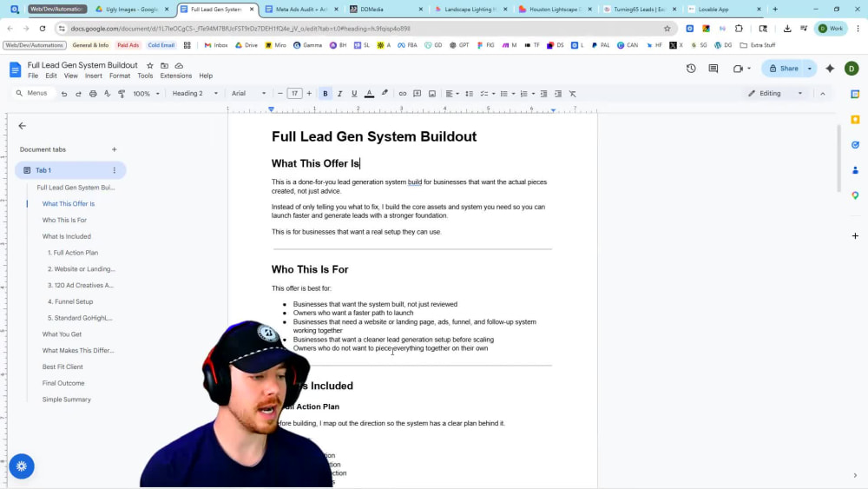Open Gemini sparkle icon
Image resolution: width=868 pixels, height=489 pixels.
pos(830,69)
